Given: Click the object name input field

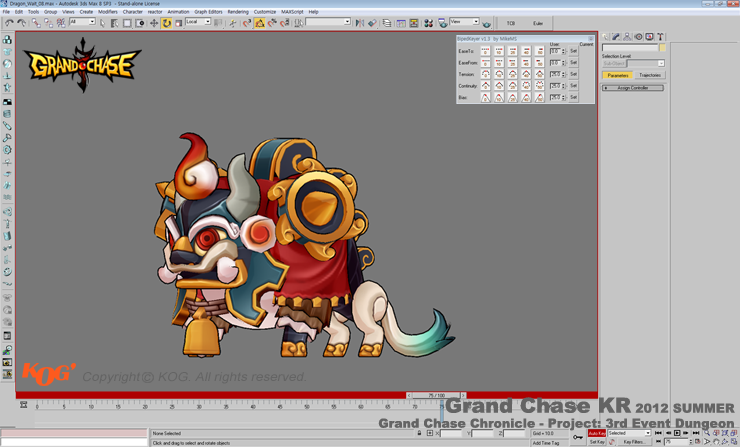Looking at the screenshot, I should [629, 48].
